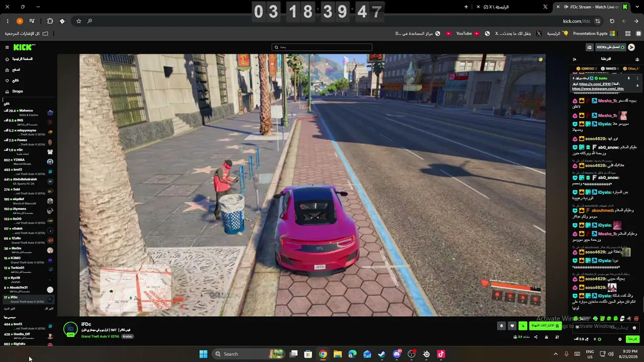Click the green sparkle subscribe button
The height and width of the screenshot is (362, 644).
click(x=523, y=326)
